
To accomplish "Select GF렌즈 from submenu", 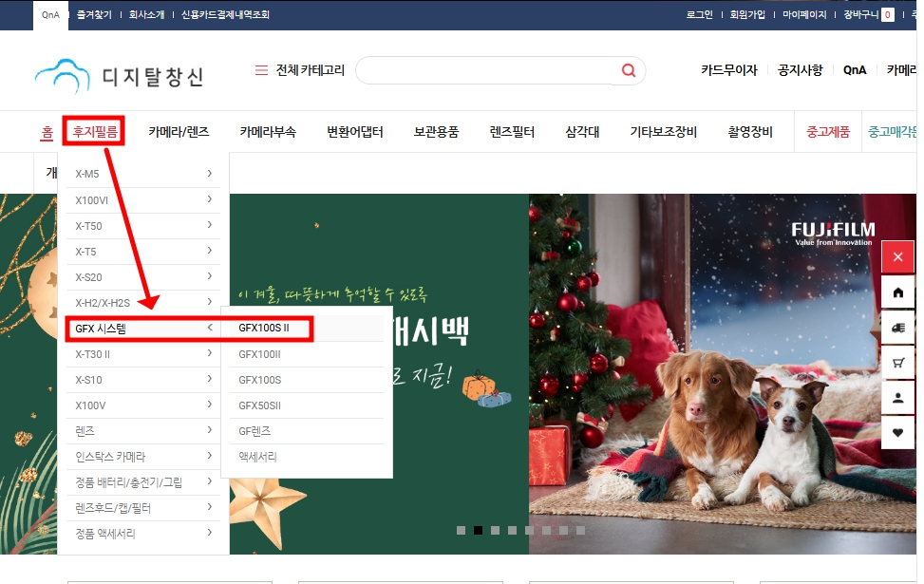I will coord(255,431).
